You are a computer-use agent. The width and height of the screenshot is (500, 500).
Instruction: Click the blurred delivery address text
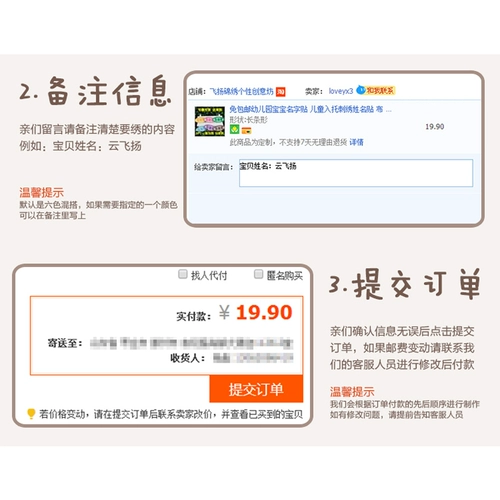pyautogui.click(x=192, y=343)
